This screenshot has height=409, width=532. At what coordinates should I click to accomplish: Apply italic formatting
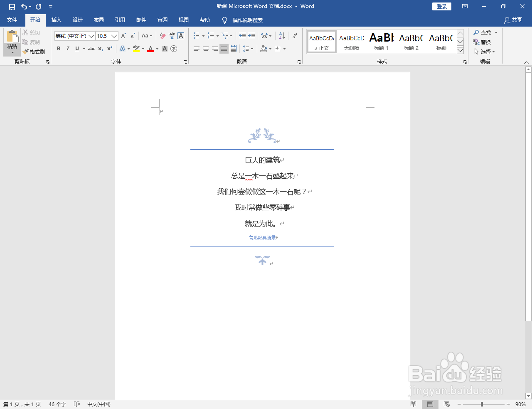68,49
